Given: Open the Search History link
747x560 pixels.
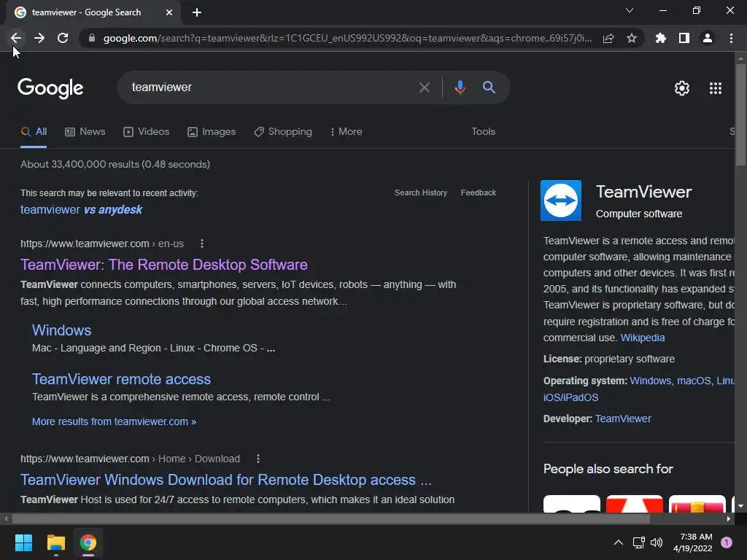Looking at the screenshot, I should click(x=421, y=192).
